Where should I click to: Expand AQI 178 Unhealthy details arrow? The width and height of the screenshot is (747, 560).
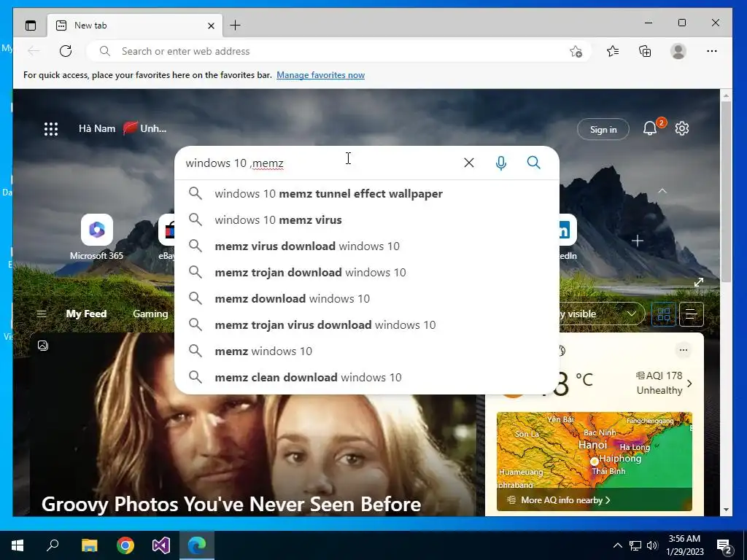pyautogui.click(x=689, y=384)
